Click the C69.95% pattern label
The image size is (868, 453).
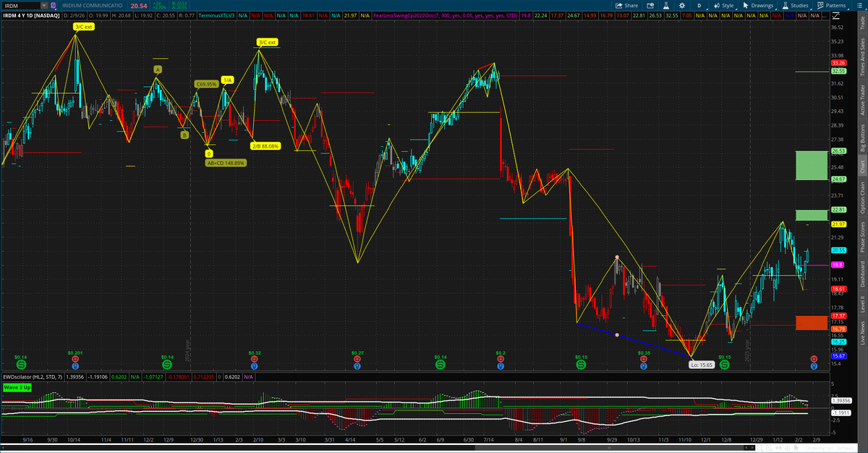tap(205, 84)
